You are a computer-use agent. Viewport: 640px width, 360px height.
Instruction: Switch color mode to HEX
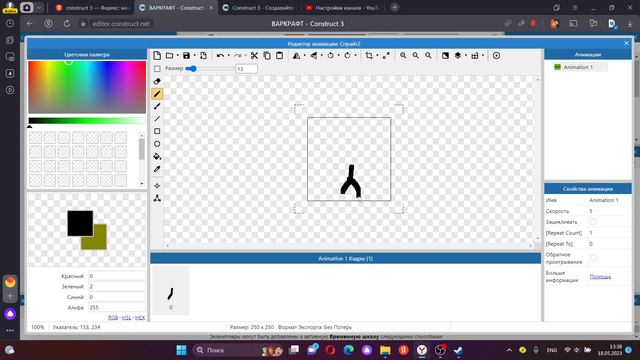pos(140,318)
